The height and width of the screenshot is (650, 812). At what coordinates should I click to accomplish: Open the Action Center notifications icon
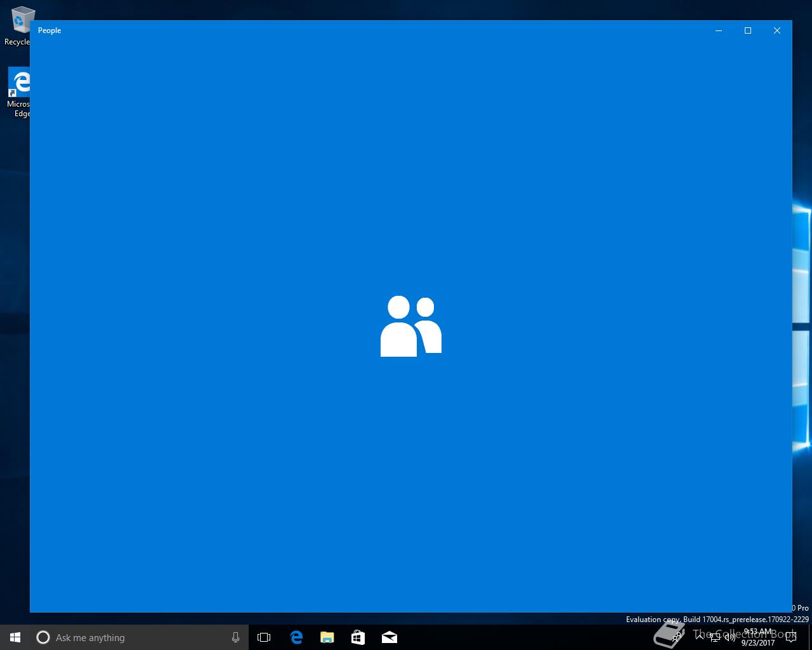click(790, 637)
